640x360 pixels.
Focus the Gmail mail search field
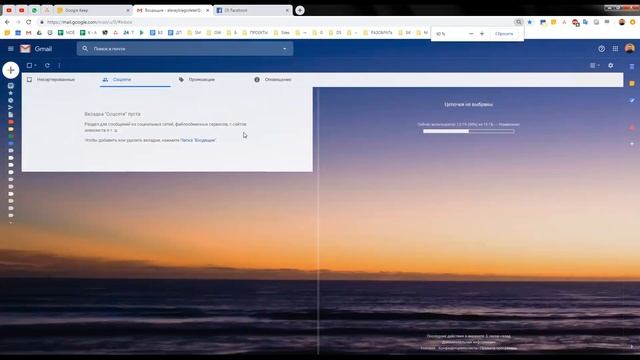184,49
